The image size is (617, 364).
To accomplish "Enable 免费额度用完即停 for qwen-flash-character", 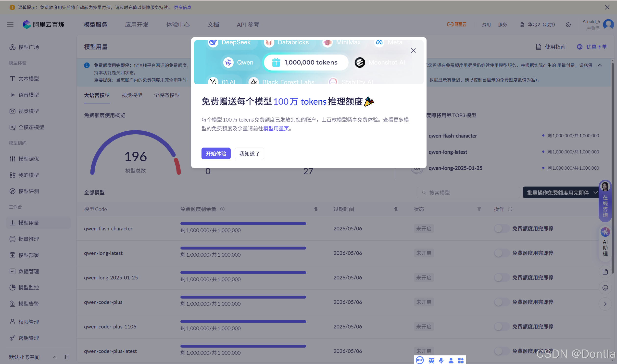I will 501,228.
